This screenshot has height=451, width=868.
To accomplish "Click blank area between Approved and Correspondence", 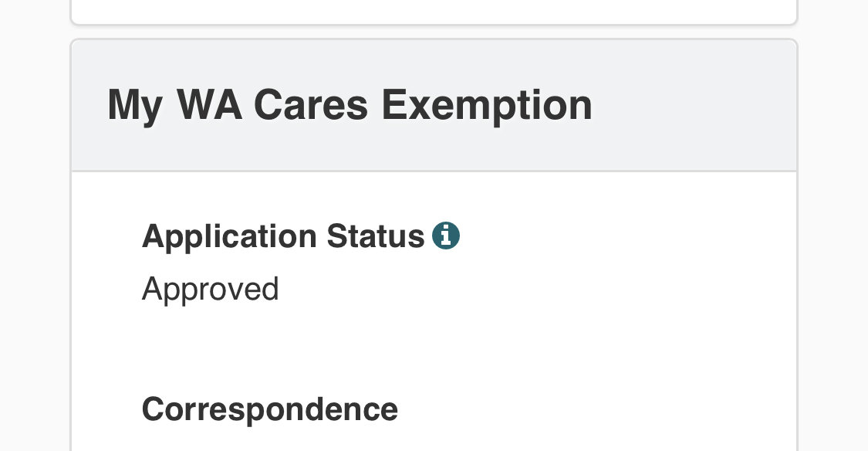I will [434, 349].
